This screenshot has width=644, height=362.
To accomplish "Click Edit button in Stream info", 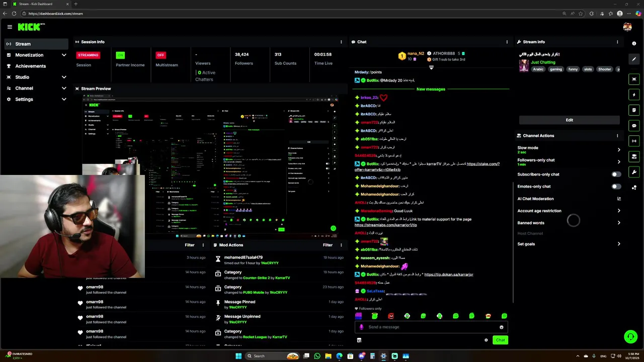I will click(569, 120).
